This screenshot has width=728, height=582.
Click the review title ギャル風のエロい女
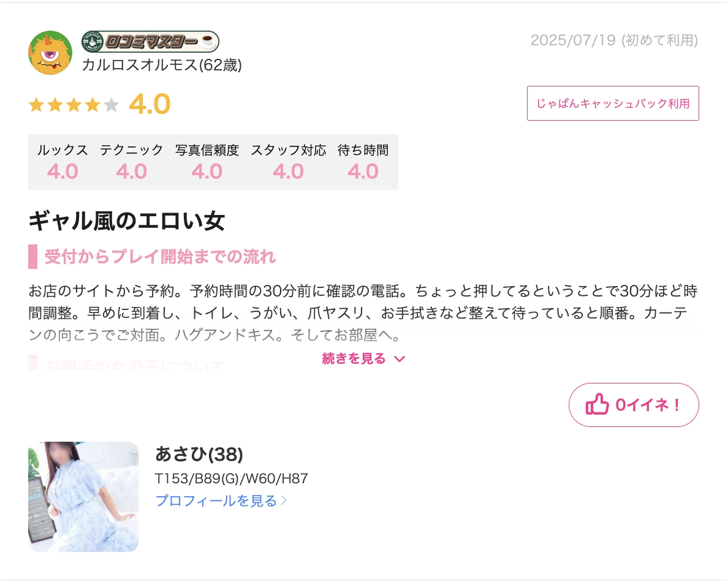tap(126, 221)
